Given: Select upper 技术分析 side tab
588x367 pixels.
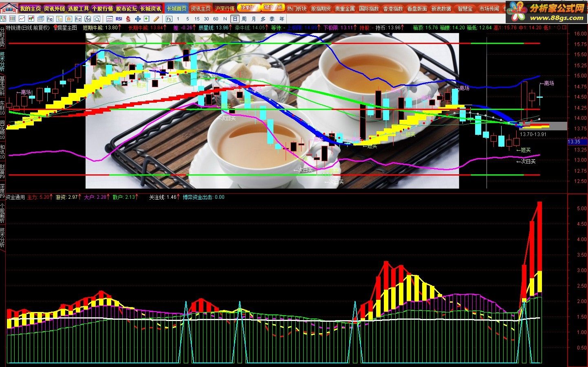Looking at the screenshot, I should pos(2,61).
